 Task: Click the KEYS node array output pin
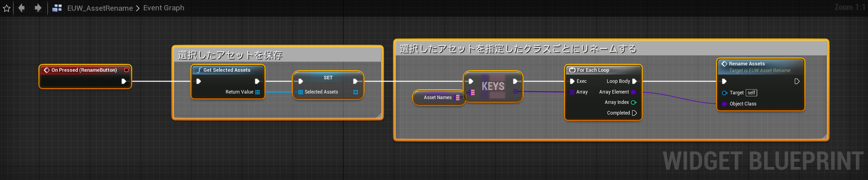tap(515, 92)
